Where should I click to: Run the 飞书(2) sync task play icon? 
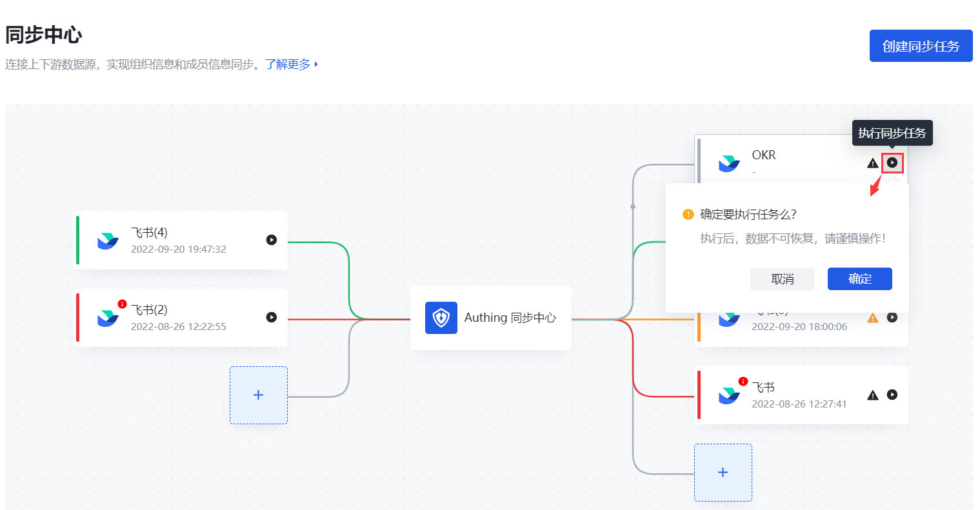tap(272, 317)
